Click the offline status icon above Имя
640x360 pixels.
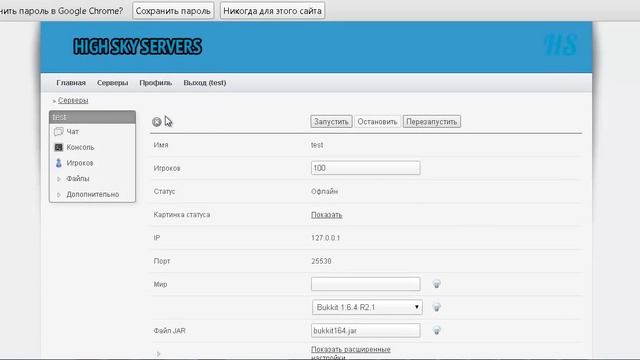tap(157, 122)
